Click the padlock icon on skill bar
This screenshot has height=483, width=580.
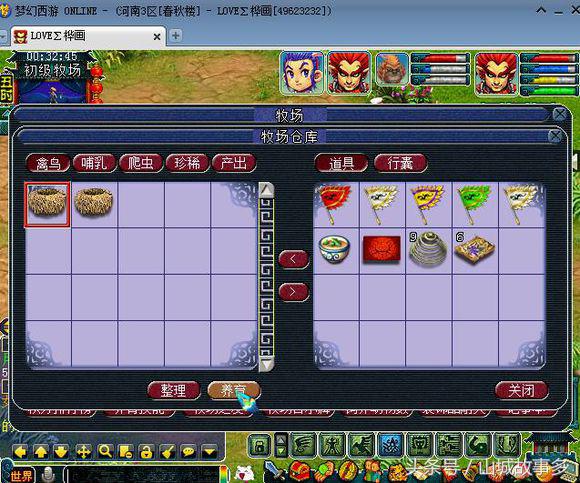(260, 446)
